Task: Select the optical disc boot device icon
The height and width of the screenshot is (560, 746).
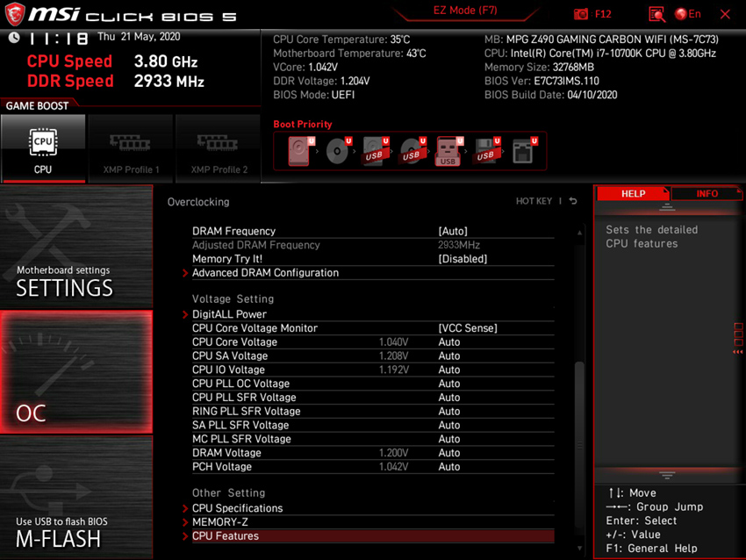Action: pos(338,151)
